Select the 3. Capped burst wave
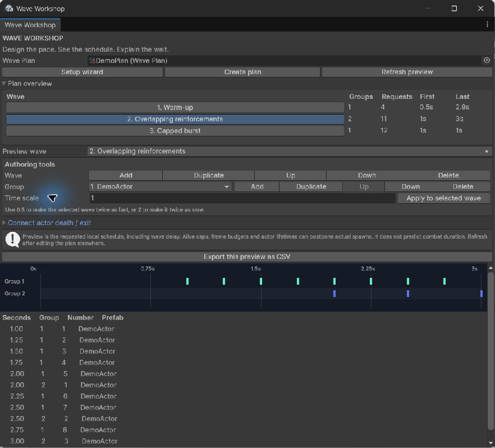This screenshot has height=448, width=495. pyautogui.click(x=175, y=131)
